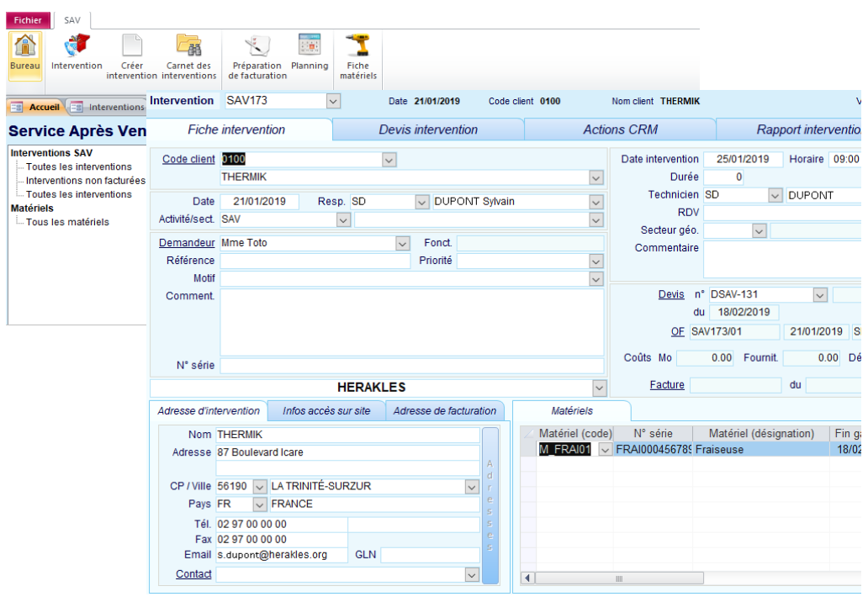Open the SAV173 intervention dropdown
This screenshot has height=602, width=868.
pyautogui.click(x=334, y=100)
